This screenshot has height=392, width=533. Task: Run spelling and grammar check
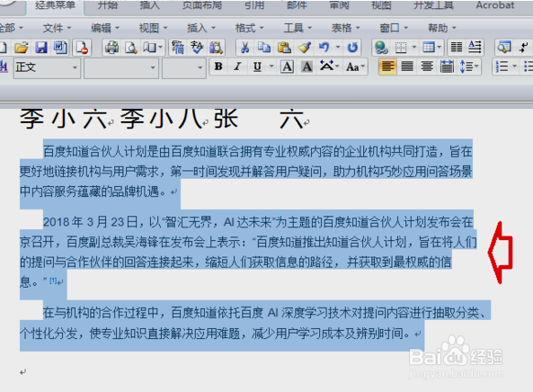coord(197,48)
